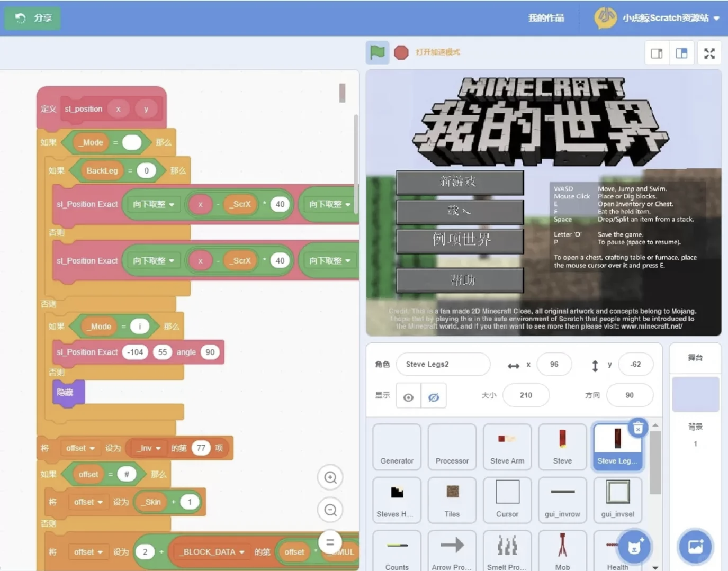Open the add sprite cat button
Viewport: 728px width, 571px height.
coord(634,547)
